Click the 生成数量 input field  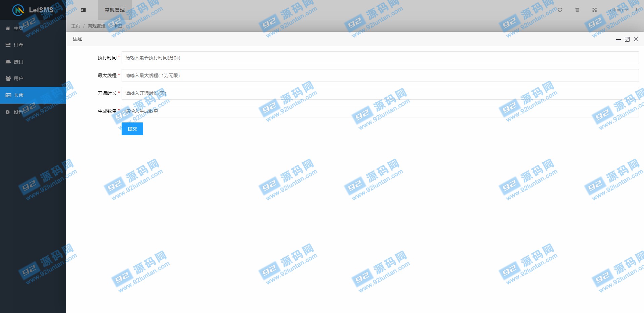point(380,111)
